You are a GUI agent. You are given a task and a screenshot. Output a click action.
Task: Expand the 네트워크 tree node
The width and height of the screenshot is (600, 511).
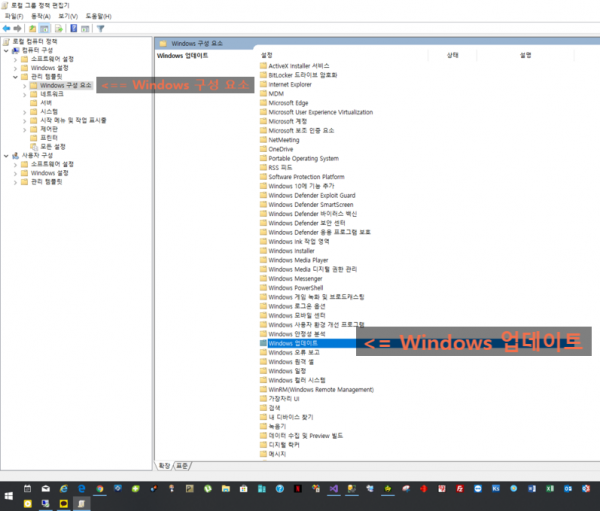point(24,95)
